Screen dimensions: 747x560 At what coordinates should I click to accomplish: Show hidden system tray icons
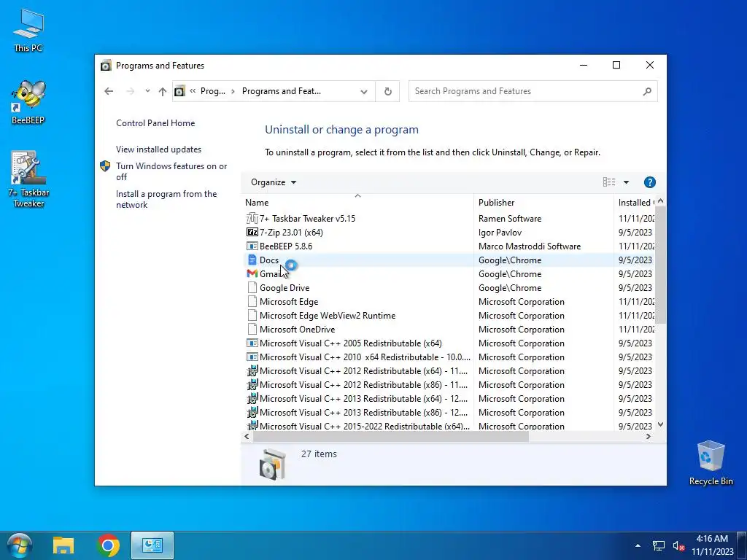click(638, 545)
